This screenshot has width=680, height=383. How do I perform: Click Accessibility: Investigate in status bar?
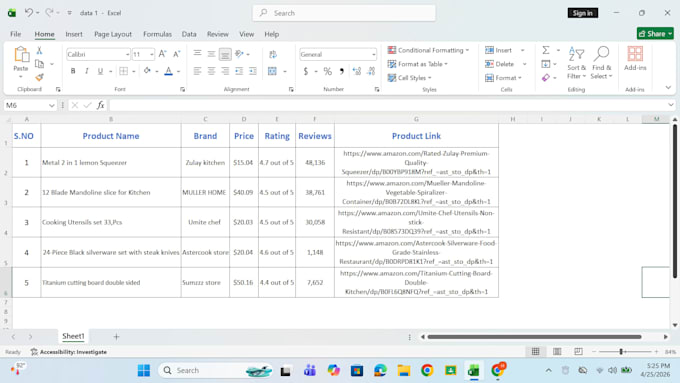click(x=69, y=352)
